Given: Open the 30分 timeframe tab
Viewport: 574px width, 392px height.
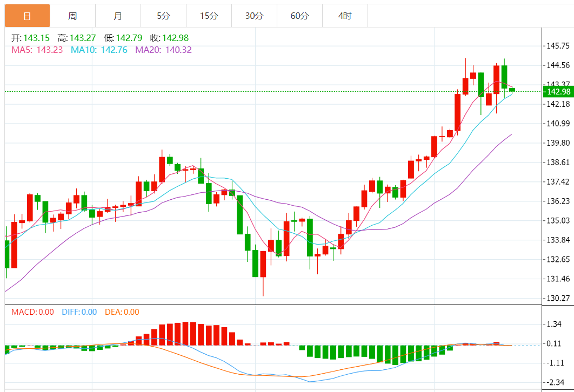Looking at the screenshot, I should click(x=254, y=16).
